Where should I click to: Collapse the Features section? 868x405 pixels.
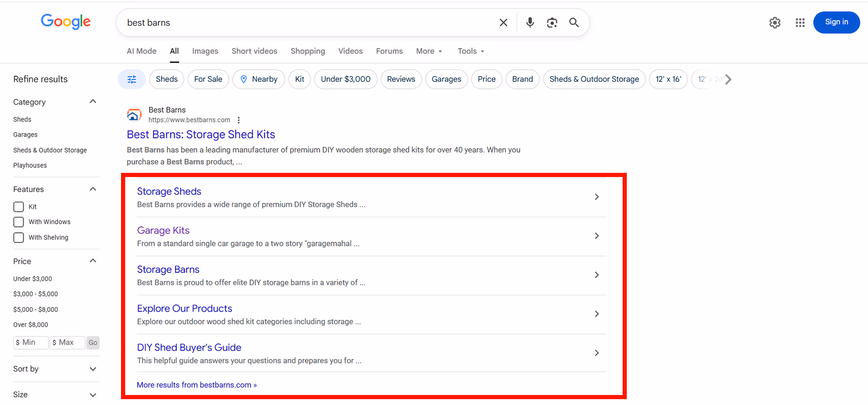(x=93, y=189)
